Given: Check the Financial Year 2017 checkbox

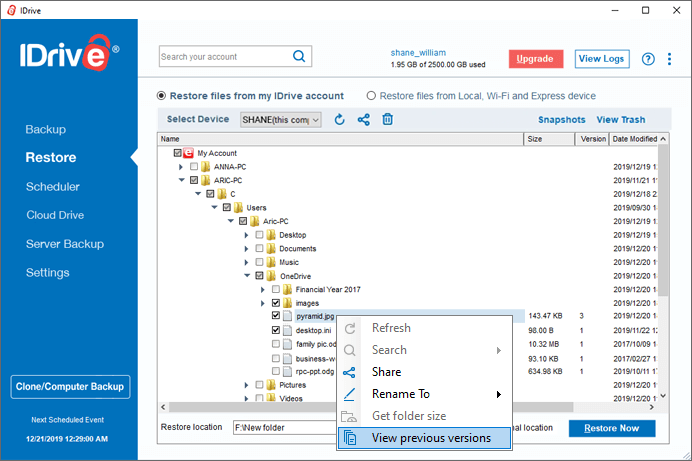Looking at the screenshot, I should [x=276, y=290].
